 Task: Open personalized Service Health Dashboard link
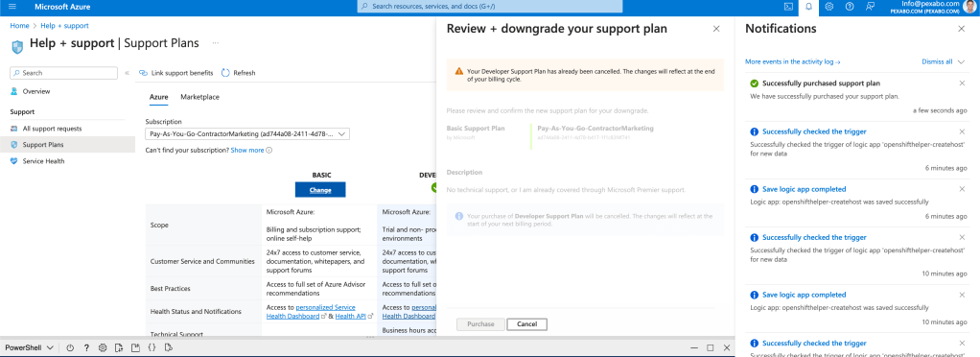pos(311,311)
